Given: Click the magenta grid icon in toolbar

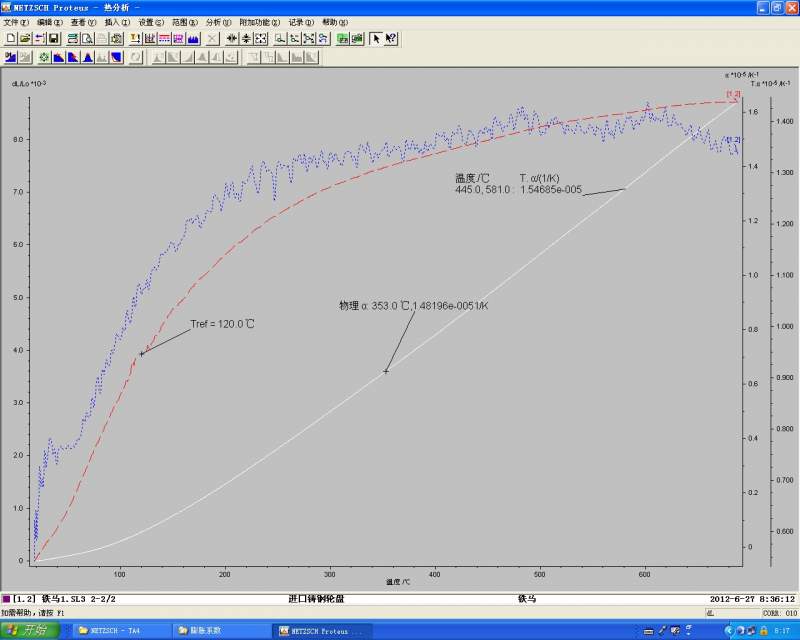Looking at the screenshot, I should [179, 38].
